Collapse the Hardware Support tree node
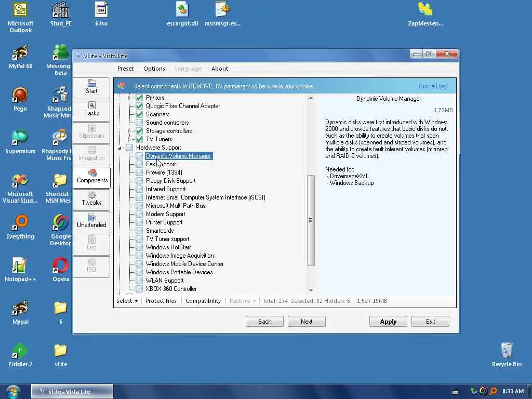The image size is (532, 399). point(120,148)
